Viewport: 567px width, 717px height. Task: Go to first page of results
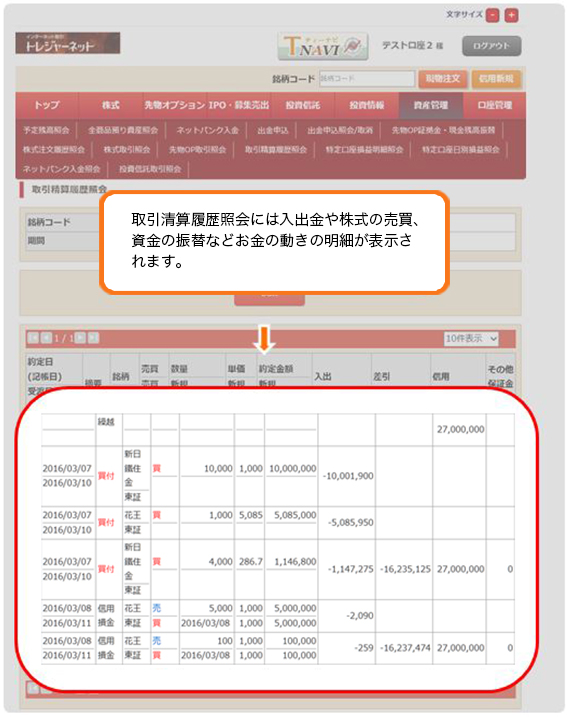pyautogui.click(x=33, y=338)
